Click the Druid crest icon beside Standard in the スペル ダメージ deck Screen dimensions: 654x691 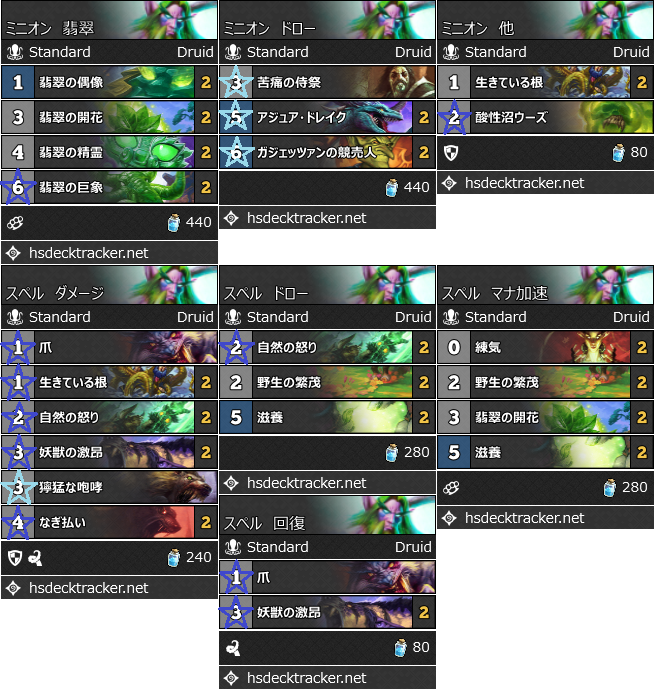15,317
